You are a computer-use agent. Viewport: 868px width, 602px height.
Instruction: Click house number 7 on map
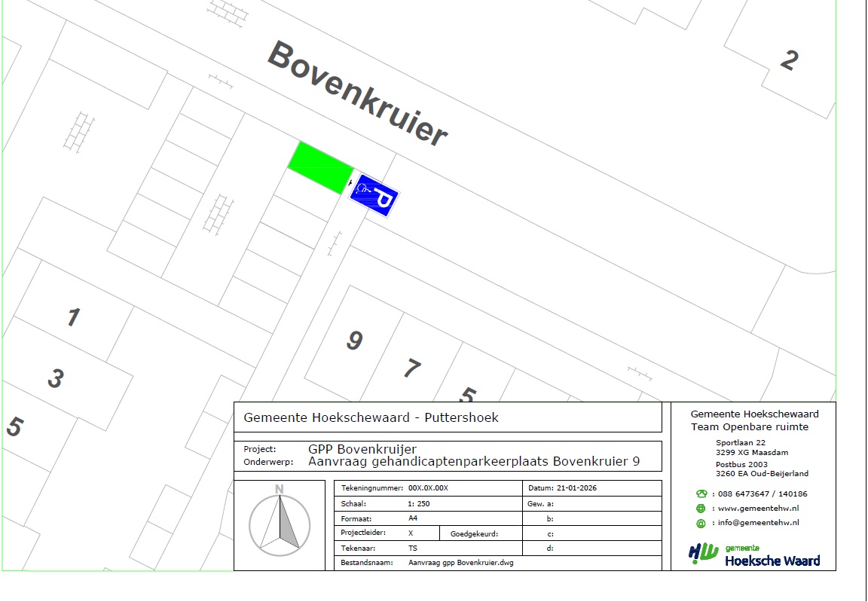411,368
